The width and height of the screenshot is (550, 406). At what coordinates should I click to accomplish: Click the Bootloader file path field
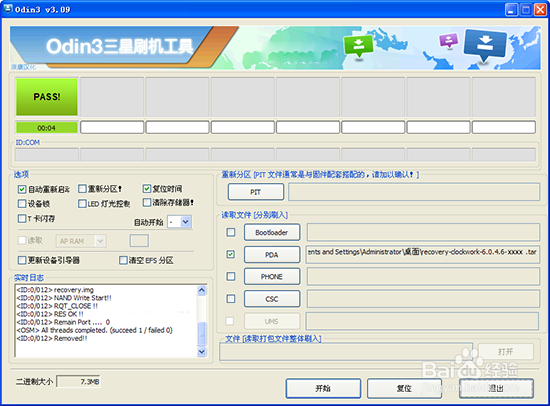coord(423,232)
